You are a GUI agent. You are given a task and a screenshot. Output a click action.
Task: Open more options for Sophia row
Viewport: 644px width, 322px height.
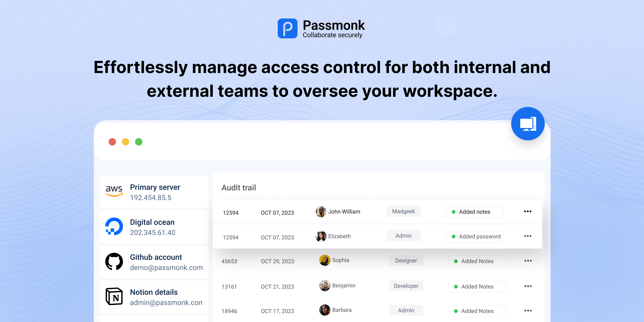[x=528, y=261]
